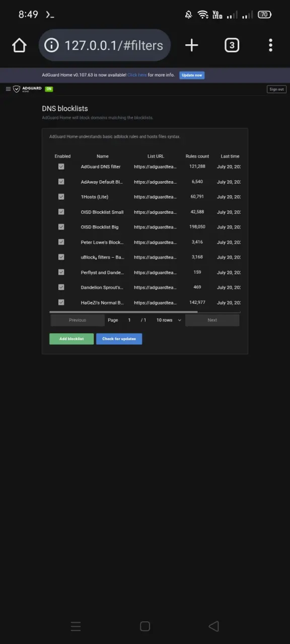This screenshot has height=644, width=290.
Task: Click the Sign out button
Action: click(x=276, y=89)
